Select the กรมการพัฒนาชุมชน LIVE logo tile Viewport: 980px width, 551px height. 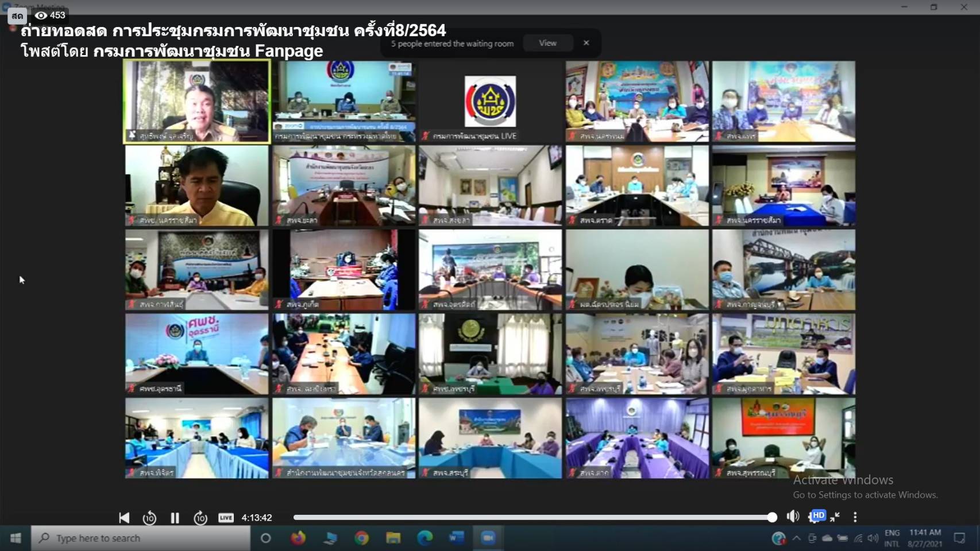[490, 102]
